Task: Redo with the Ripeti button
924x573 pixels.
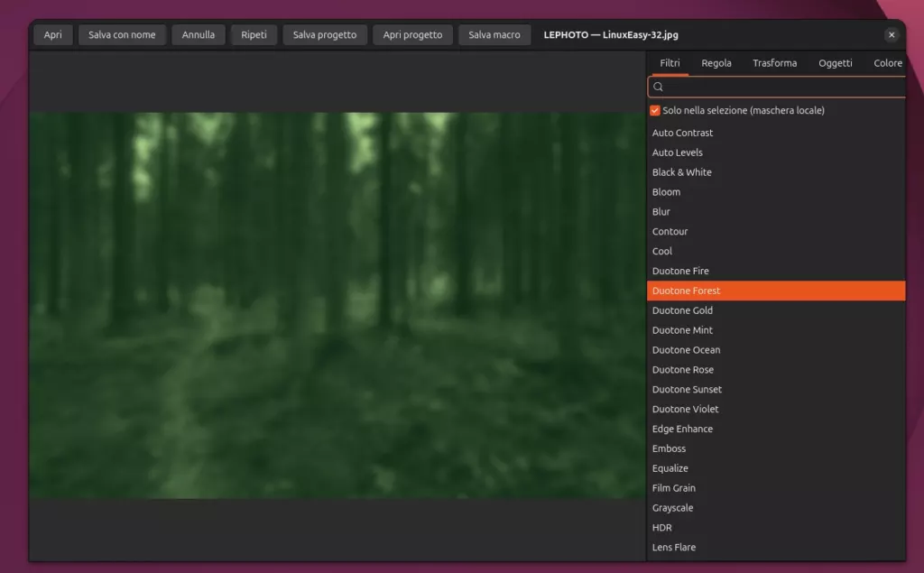Action: (x=254, y=35)
